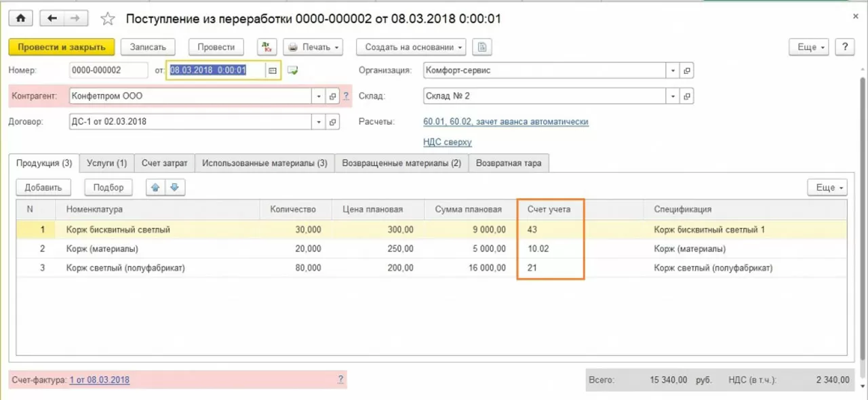Screen dimensions: 868x400
Task: Click the Цена плановая cell 250,00
Action: 378,249
